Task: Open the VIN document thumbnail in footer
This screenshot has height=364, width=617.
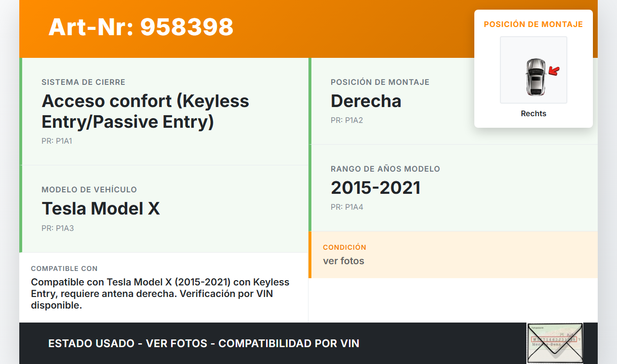Action: (x=554, y=342)
